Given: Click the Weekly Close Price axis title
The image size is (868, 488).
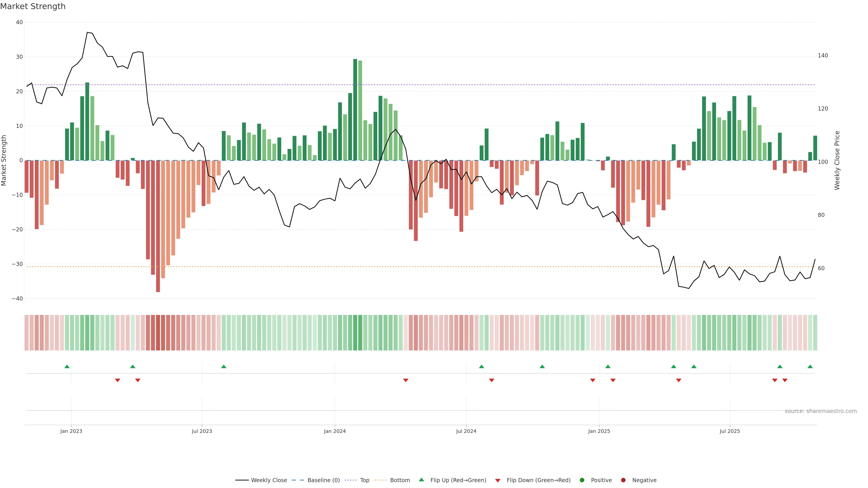Looking at the screenshot, I should point(837,160).
